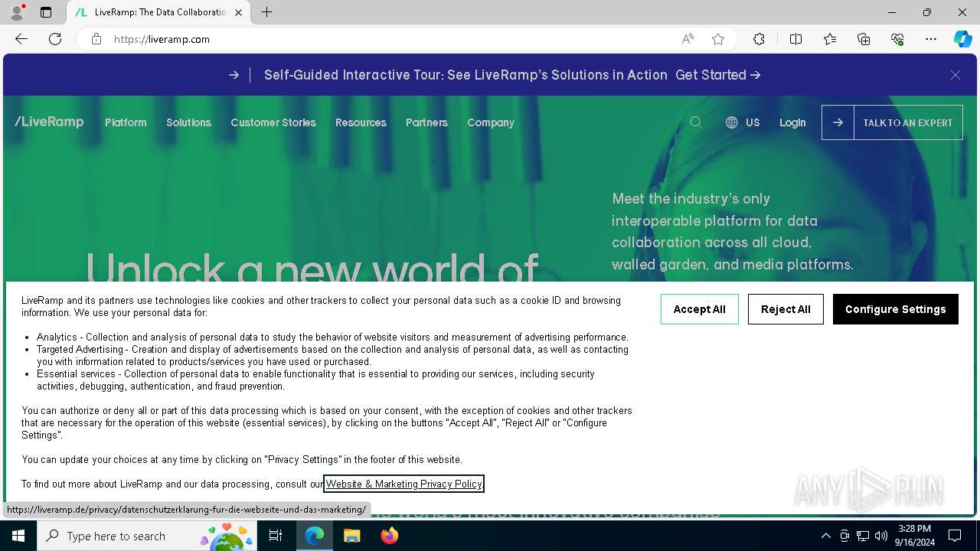Viewport: 980px width, 551px height.
Task: Open the browser Extensions icon
Action: tap(759, 39)
